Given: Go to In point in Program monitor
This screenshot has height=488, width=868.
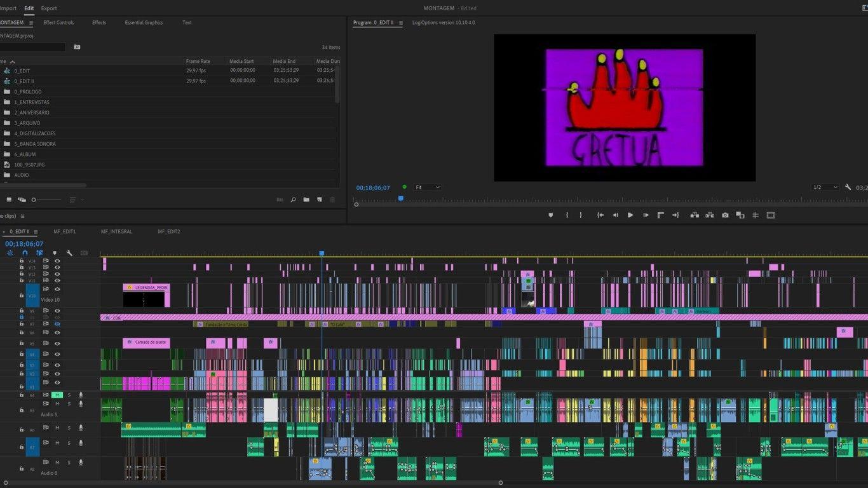Looking at the screenshot, I should point(600,215).
